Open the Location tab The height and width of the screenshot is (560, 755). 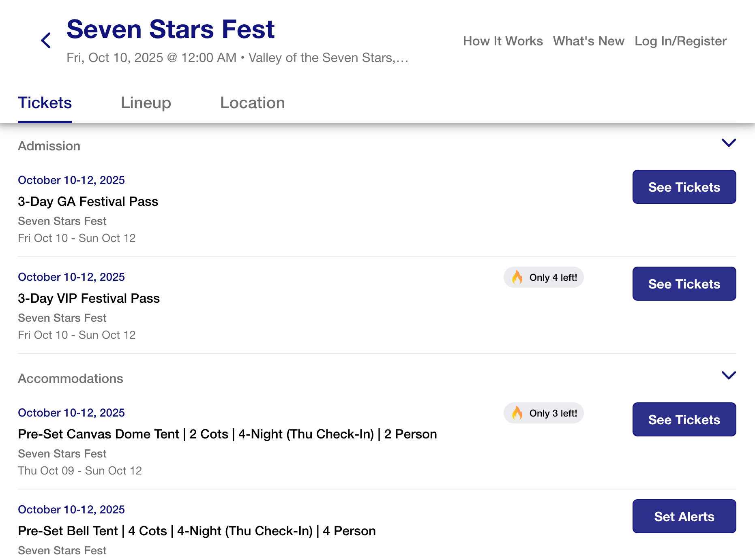253,103
